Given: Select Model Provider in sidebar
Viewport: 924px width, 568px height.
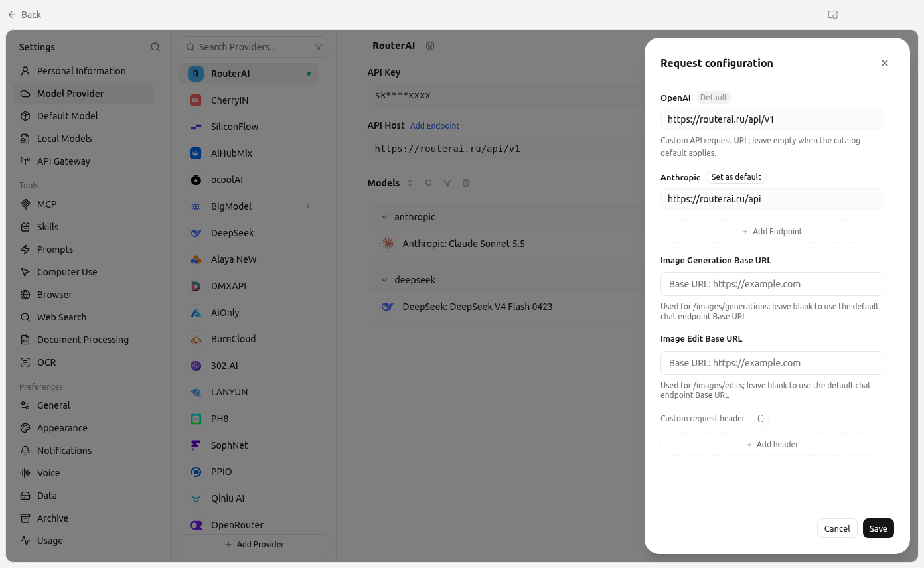Looking at the screenshot, I should coord(84,94).
